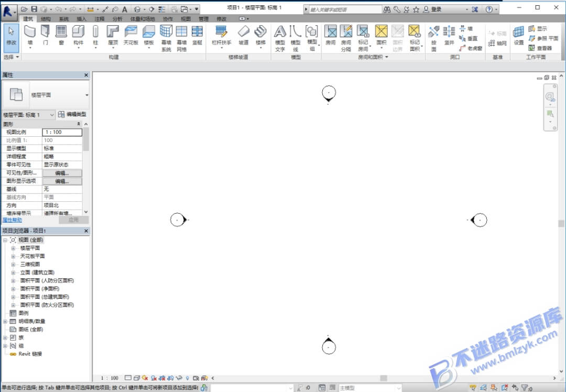566x392 pixels.
Task: Toggle visual style icon in view control bar
Action: tap(136, 378)
